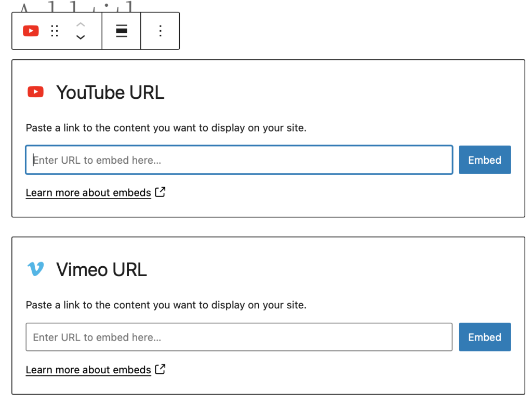This screenshot has width=532, height=405.
Task: Move the block up using the up chevron
Action: point(81,24)
